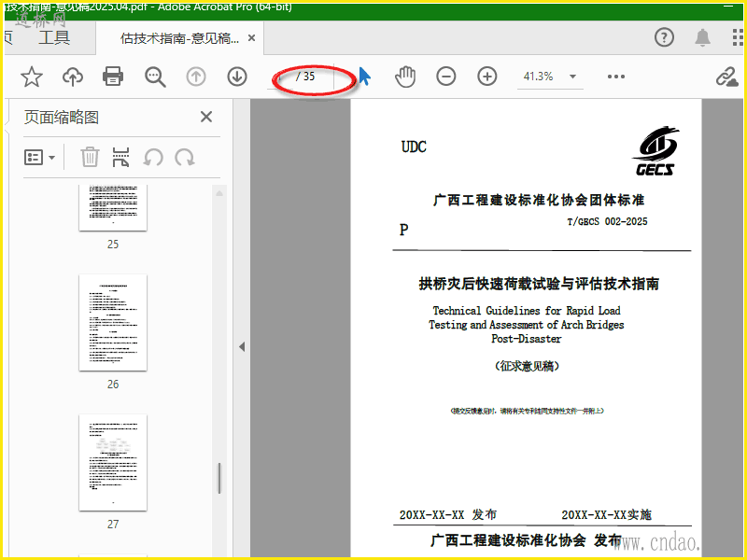Select the 估技术指南-意见稿 document tab
This screenshot has width=747, height=560.
coord(179,38)
